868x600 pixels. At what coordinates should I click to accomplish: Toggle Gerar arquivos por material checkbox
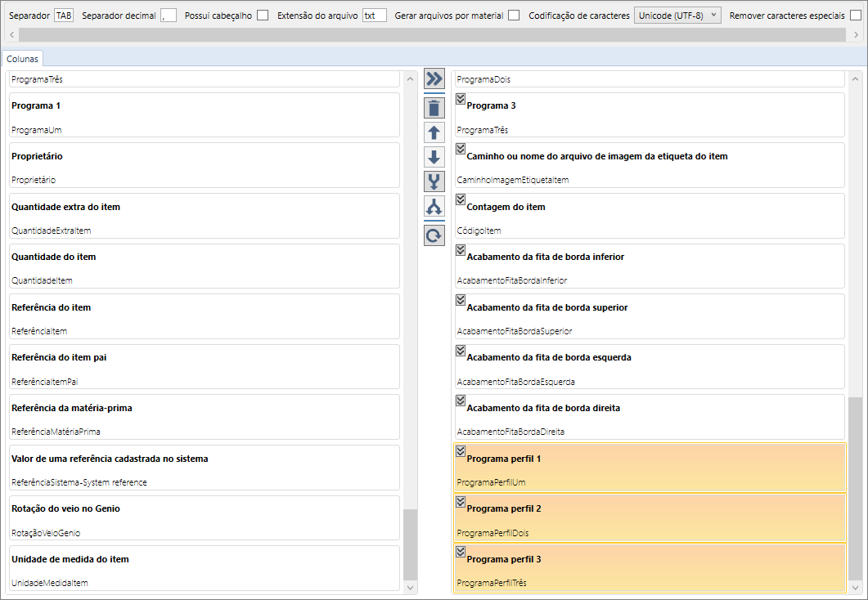[x=514, y=16]
